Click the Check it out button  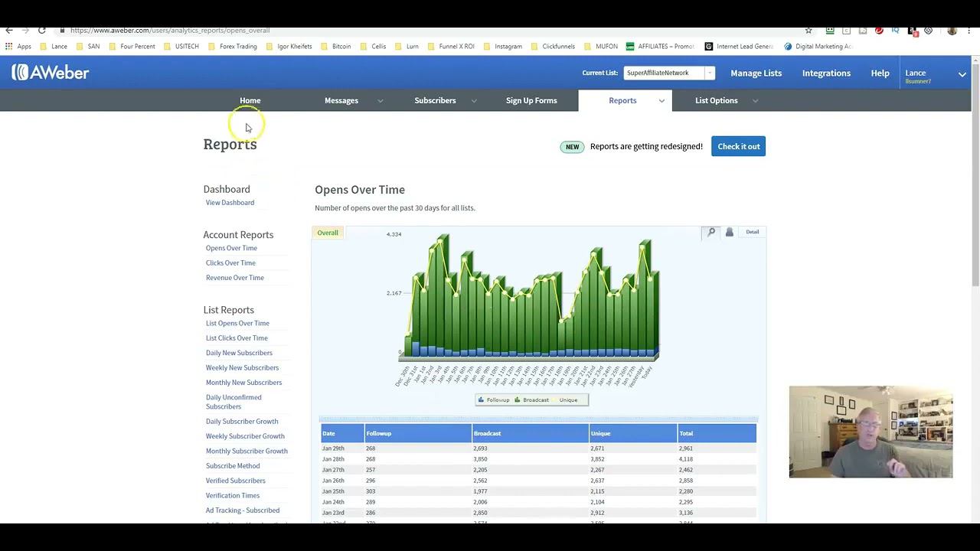pos(738,146)
